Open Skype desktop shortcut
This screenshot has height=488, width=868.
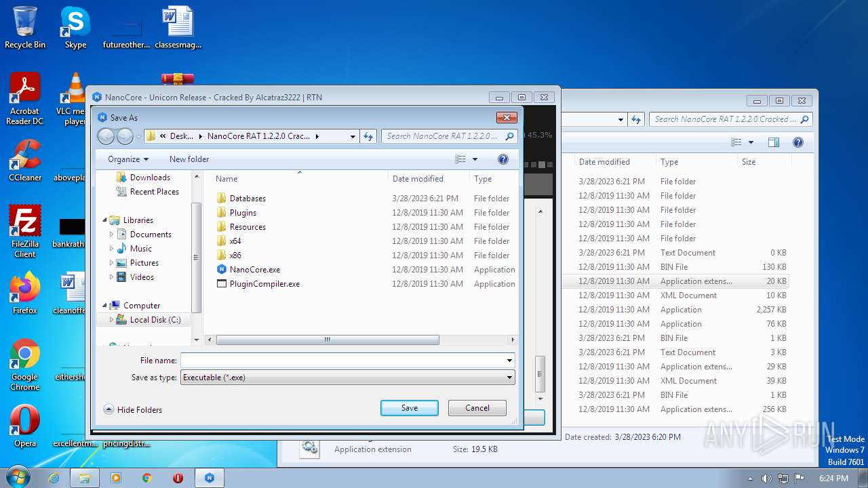pos(75,28)
